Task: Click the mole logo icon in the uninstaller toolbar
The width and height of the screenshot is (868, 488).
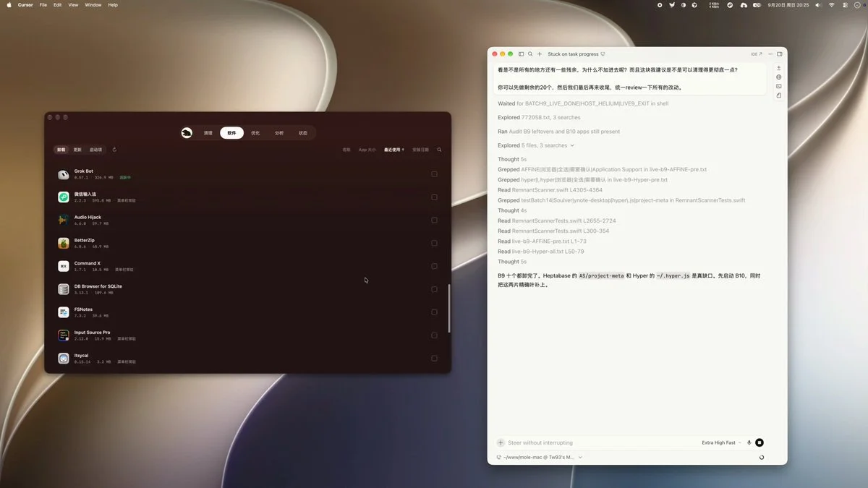Action: click(187, 133)
